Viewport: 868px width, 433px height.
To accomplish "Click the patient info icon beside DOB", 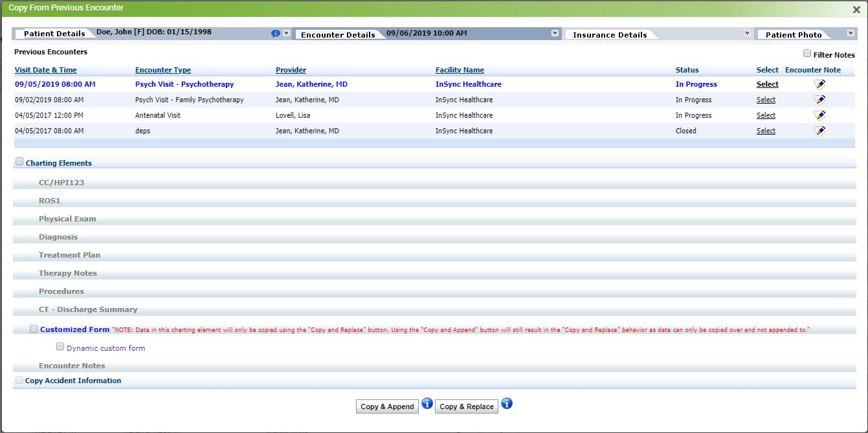I will point(276,34).
